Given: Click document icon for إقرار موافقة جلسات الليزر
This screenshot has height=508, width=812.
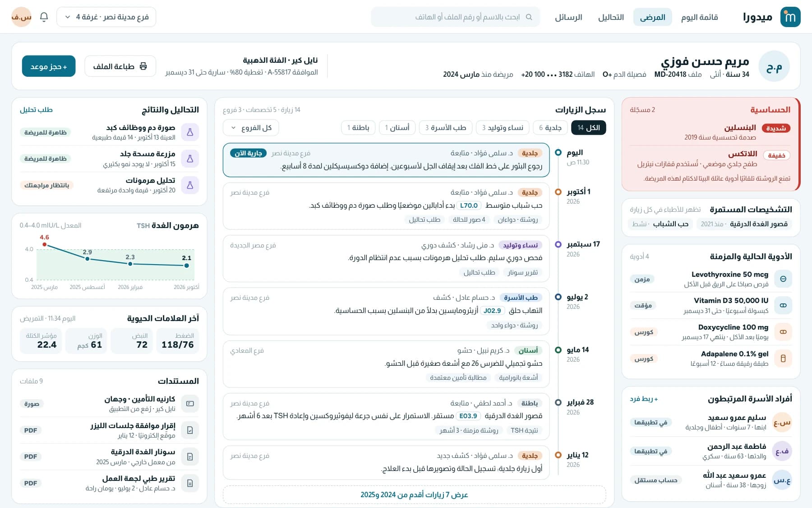Looking at the screenshot, I should pos(190,430).
